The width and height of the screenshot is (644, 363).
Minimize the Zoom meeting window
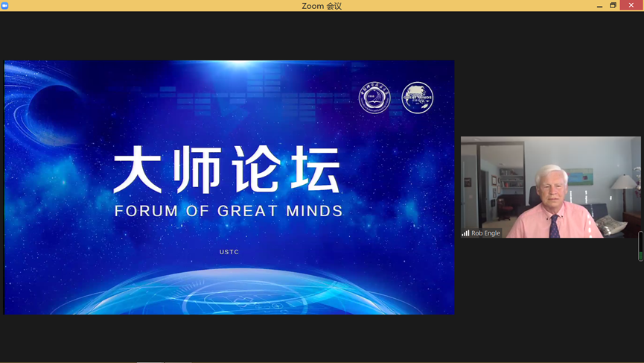[599, 6]
